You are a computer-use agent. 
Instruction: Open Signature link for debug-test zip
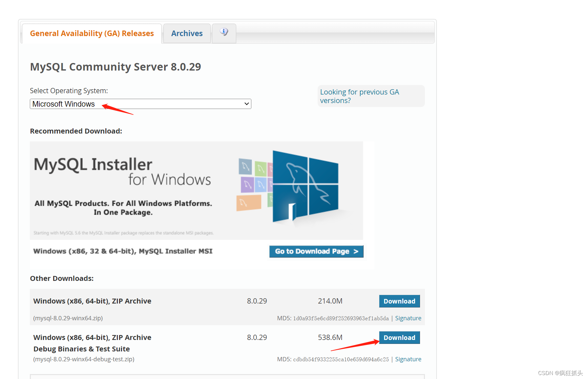(408, 359)
